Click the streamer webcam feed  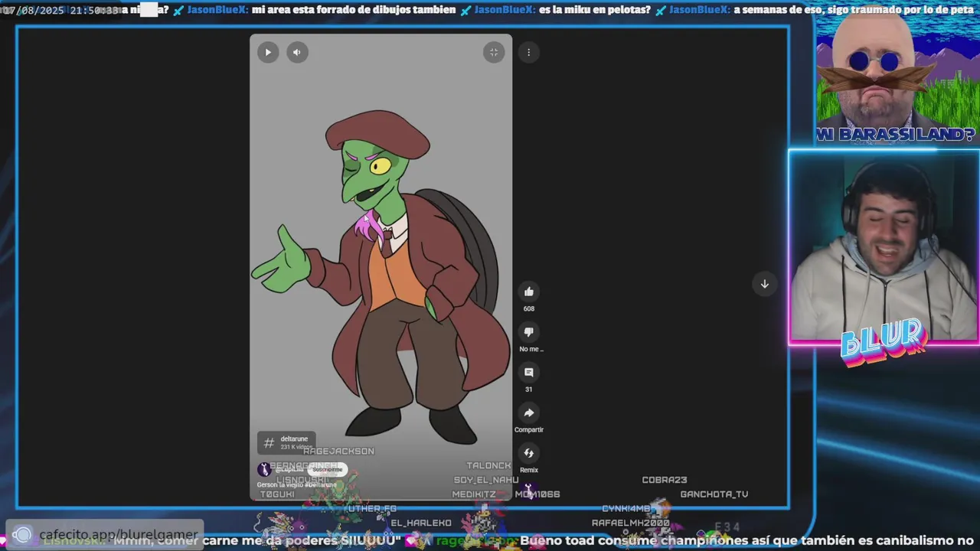[x=884, y=245]
